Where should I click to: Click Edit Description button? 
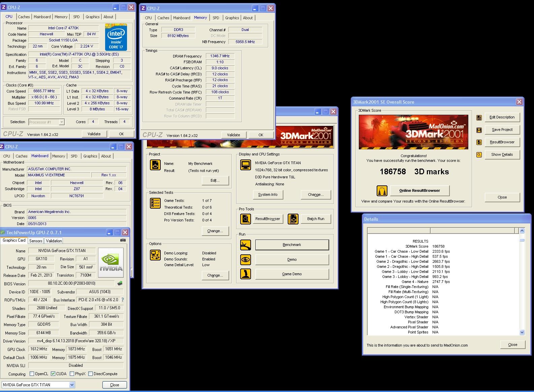[502, 117]
